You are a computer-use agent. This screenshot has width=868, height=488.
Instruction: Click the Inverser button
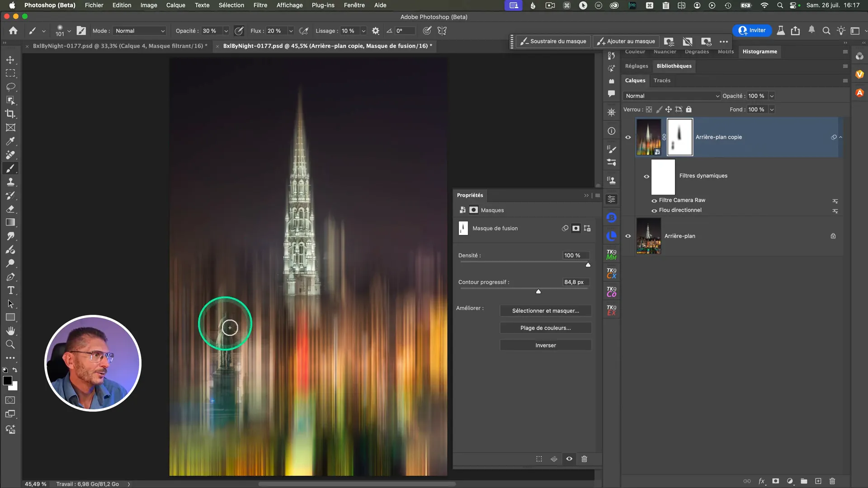[x=545, y=345]
